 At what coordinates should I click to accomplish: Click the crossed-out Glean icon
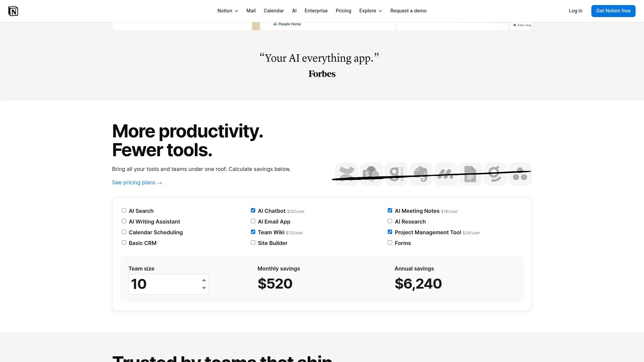tap(396, 174)
